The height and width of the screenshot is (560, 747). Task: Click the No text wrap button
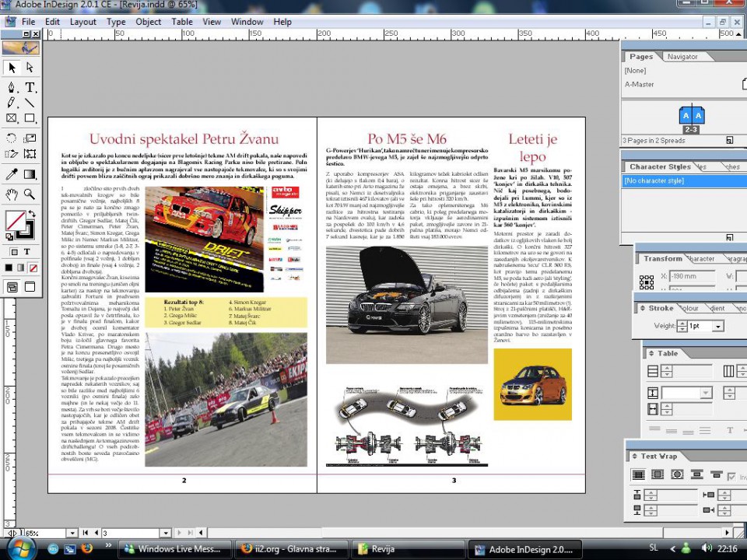tap(638, 474)
